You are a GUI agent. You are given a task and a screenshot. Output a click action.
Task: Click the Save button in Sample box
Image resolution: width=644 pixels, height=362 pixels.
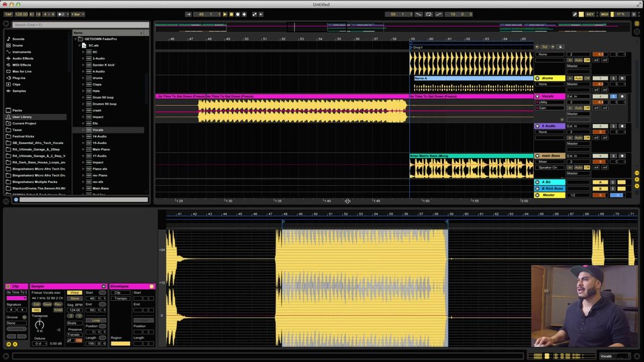tap(47, 304)
